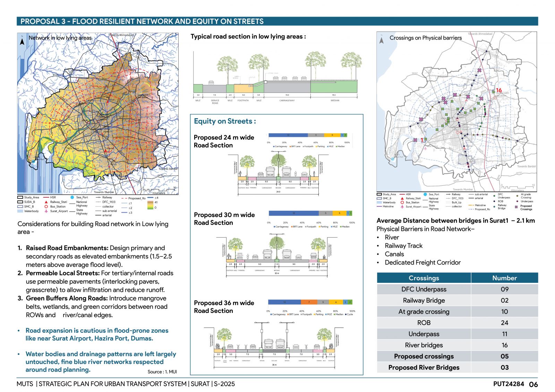The height and width of the screenshot is (392, 555).
Task: Click Sea_Port blue dot in Network map legend
Action: pos(72,197)
